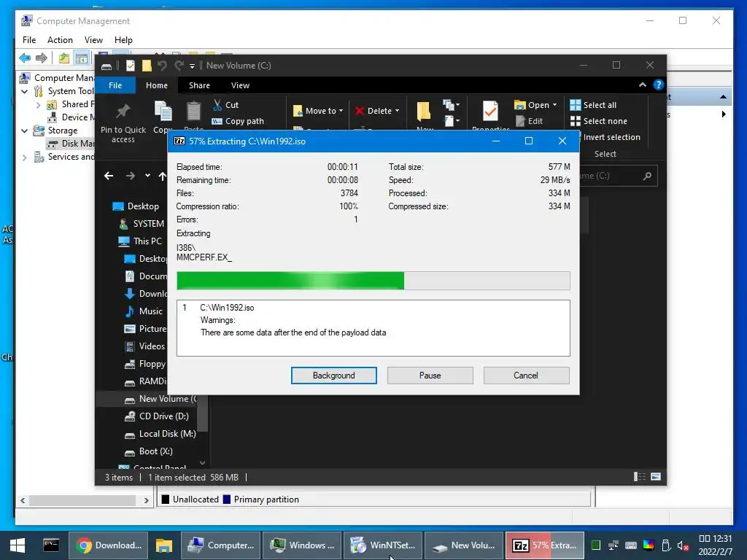
Task: Go up one folder level in Explorer
Action: tap(163, 176)
